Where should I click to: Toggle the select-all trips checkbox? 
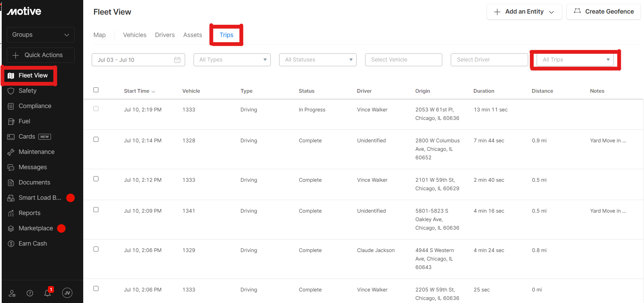click(96, 90)
